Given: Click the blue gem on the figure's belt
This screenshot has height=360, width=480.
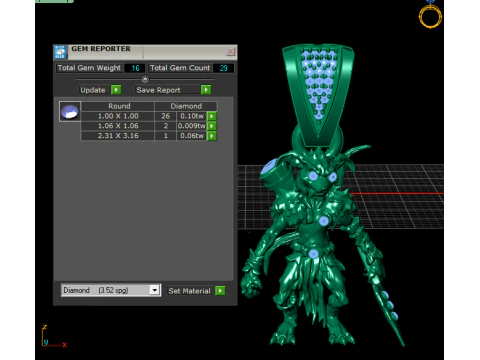Looking at the screenshot, I should [313, 254].
